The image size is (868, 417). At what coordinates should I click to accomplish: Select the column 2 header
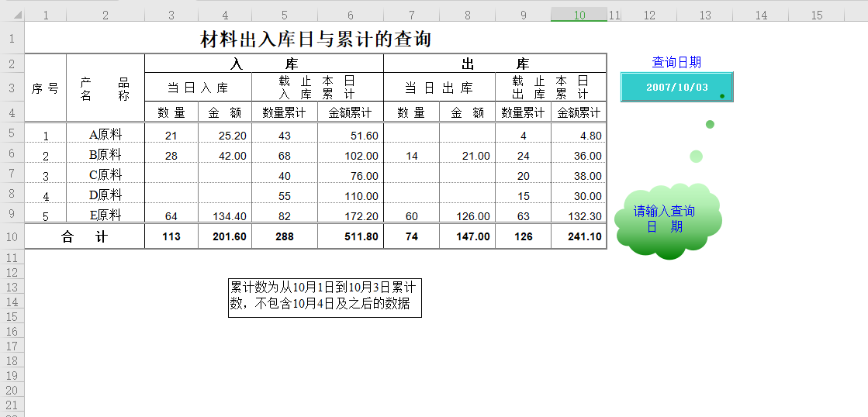[x=105, y=15]
